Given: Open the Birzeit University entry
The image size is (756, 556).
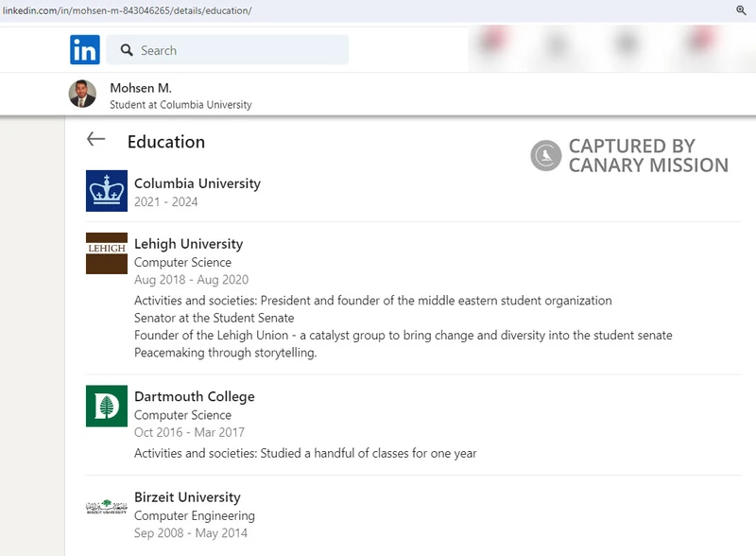Looking at the screenshot, I should tap(187, 497).
